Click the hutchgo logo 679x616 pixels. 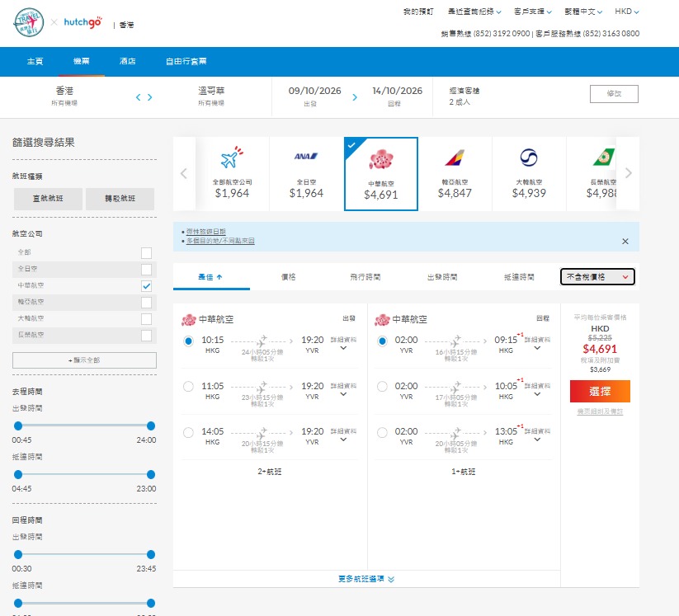tap(83, 22)
